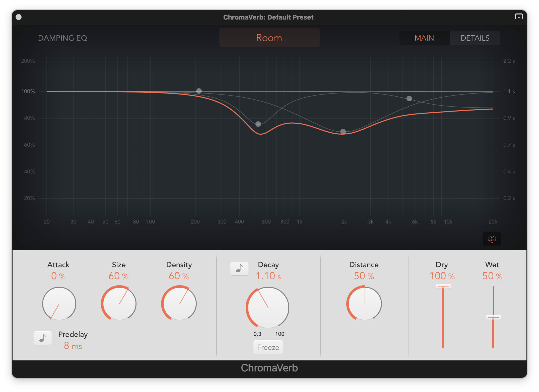Click the 1.1 s time scale label
The image size is (539, 392).
(x=509, y=91)
